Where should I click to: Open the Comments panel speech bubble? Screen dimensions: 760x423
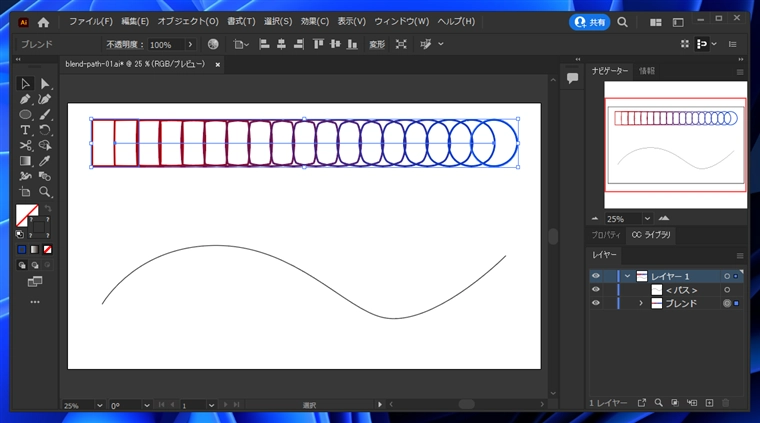572,78
